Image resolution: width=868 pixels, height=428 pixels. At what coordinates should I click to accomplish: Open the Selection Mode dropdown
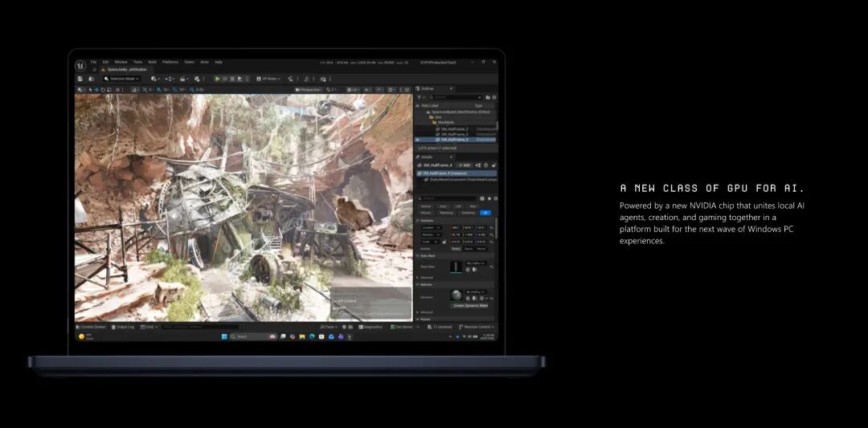[x=121, y=79]
